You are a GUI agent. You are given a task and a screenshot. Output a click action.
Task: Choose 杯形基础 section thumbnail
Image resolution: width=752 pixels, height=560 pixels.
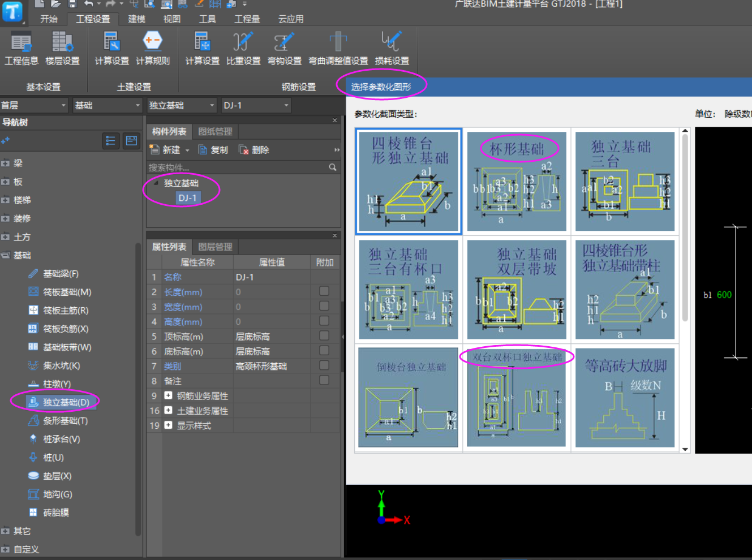click(516, 182)
